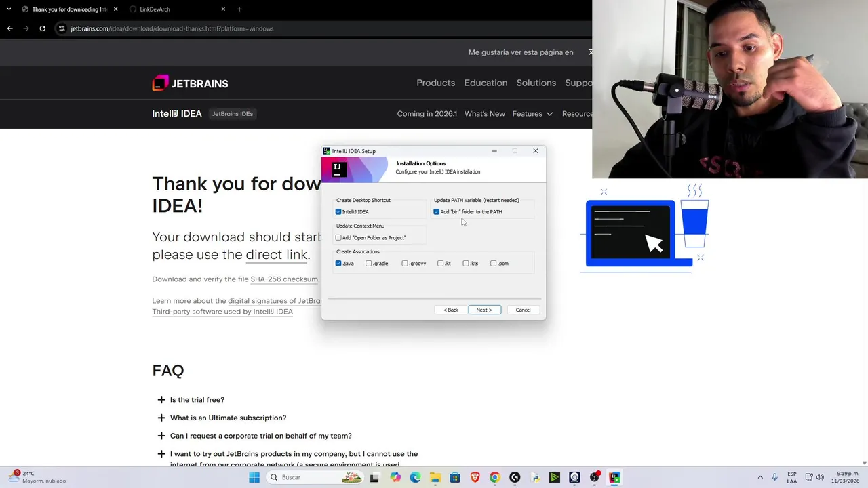This screenshot has height=488, width=868.
Task: Open a new browser tab
Action: pyautogui.click(x=239, y=9)
